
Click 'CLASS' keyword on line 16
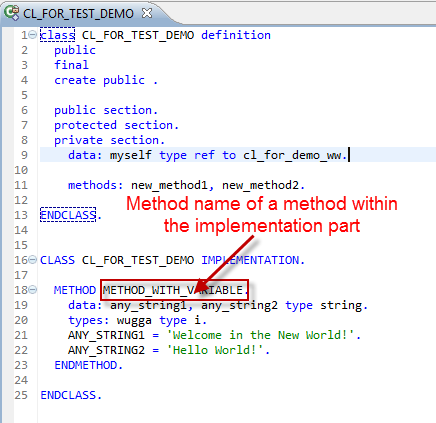click(57, 260)
